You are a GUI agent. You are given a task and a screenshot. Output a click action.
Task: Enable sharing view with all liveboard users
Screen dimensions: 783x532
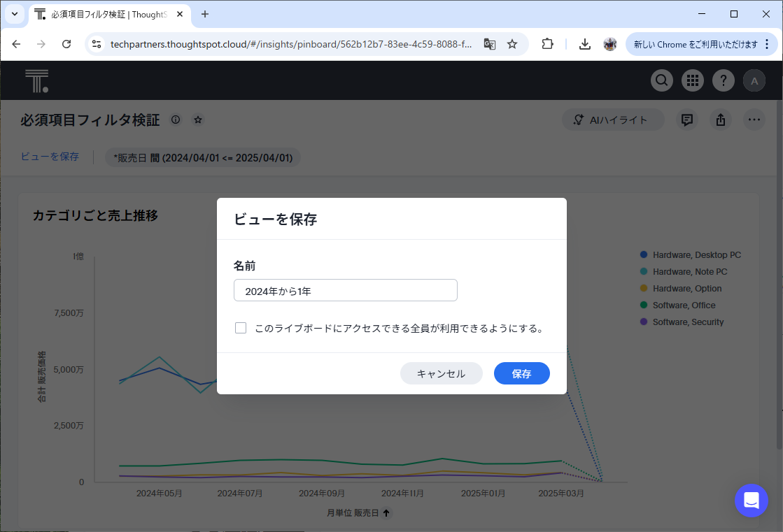[x=241, y=328]
